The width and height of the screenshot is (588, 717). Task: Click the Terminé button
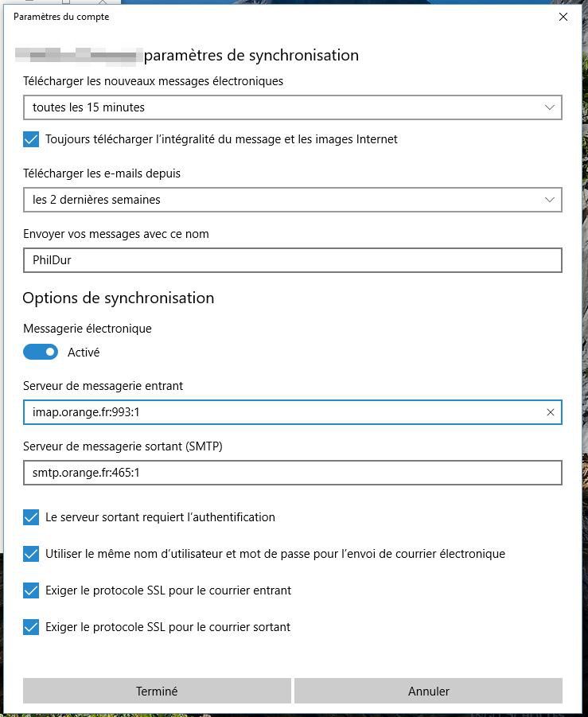click(157, 691)
